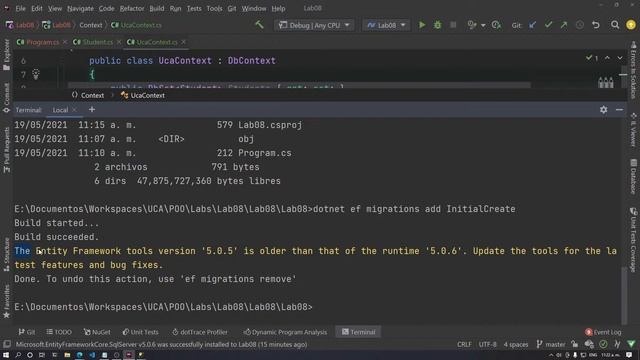
Task: Open the dotTrace Profiler tool window
Action: [200, 332]
